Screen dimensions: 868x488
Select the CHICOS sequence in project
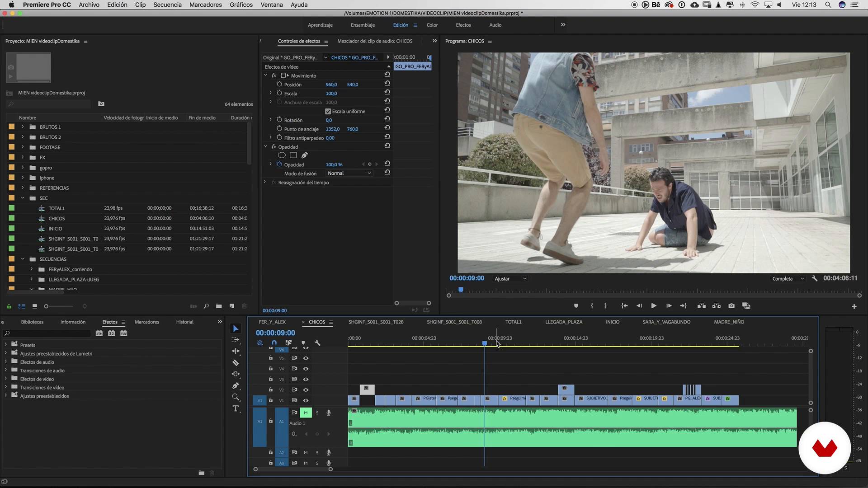57,218
